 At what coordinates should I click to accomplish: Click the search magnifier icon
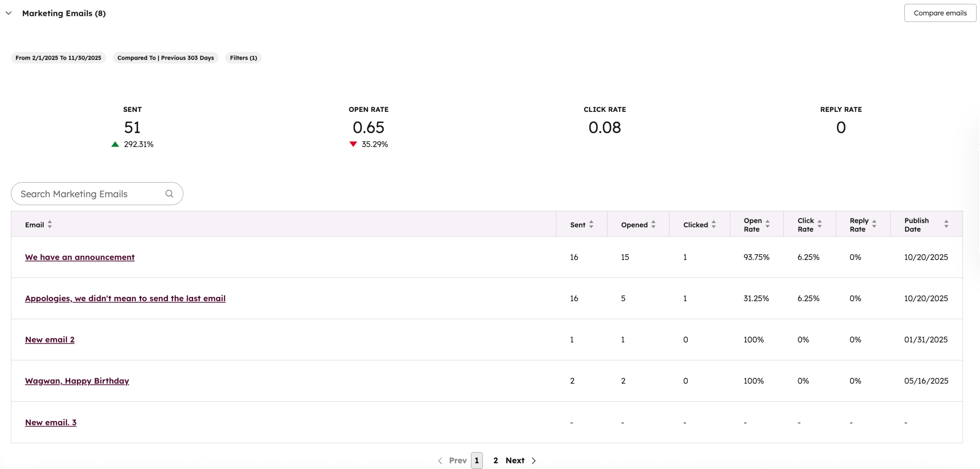[x=169, y=194]
